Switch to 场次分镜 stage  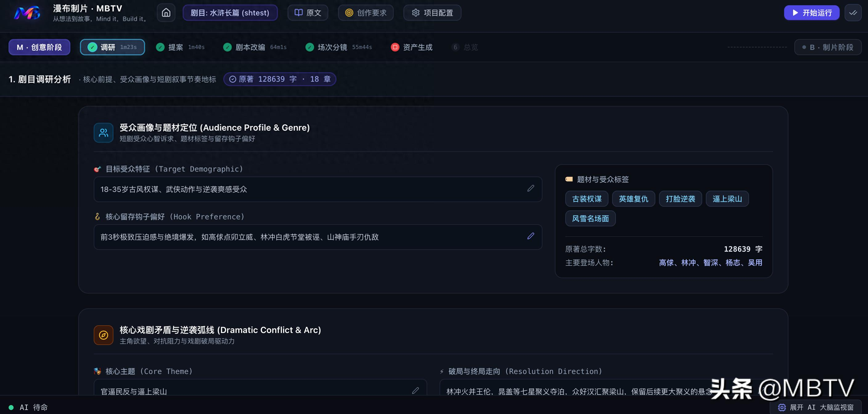click(338, 47)
